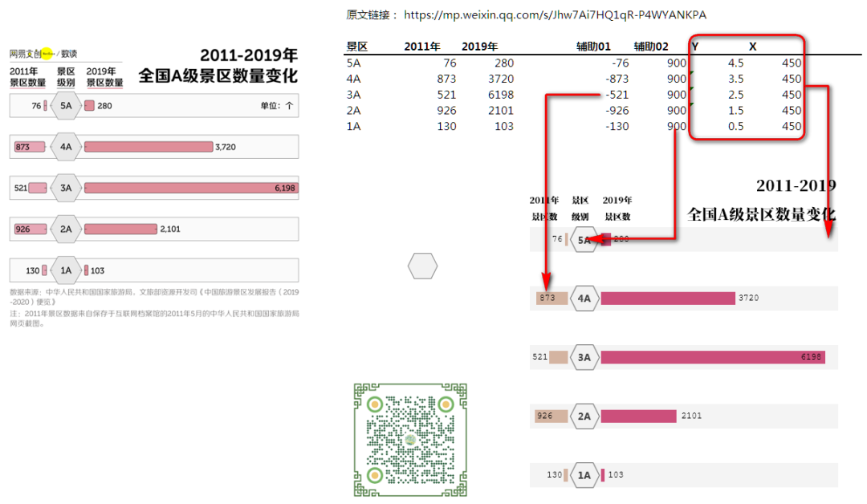Click the Y column header cell

(x=695, y=47)
